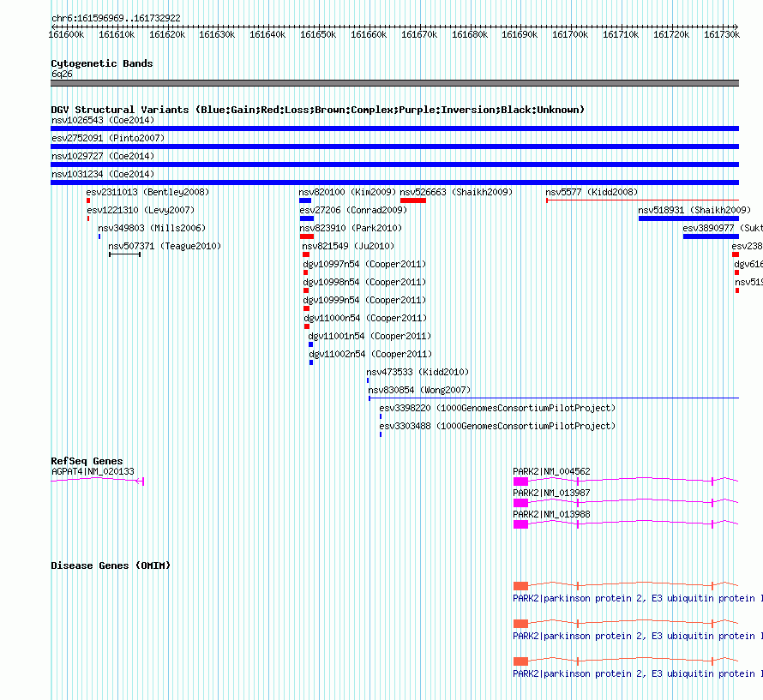This screenshot has height=700, width=763.
Task: Select nsv830854 (Wong2007) variant label
Action: [419, 390]
